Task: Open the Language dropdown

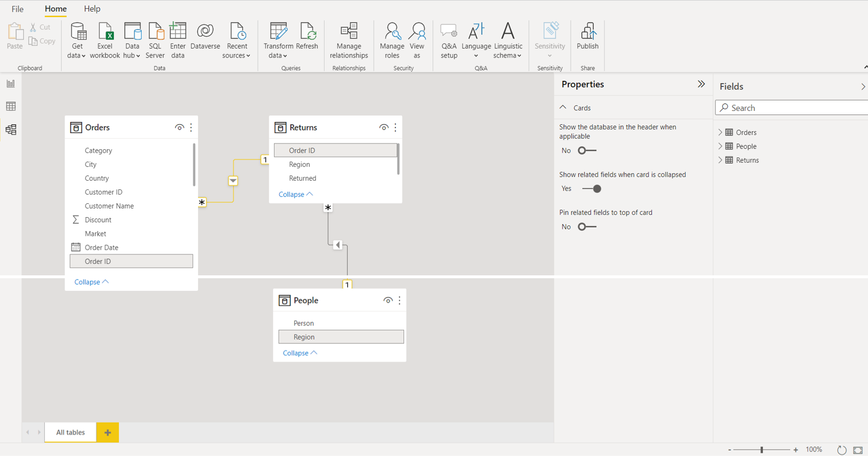Action: 476,41
